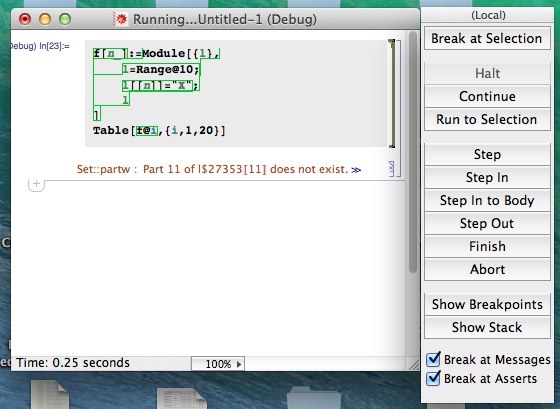Open the 100% magnification popup menu
Viewport: 560px width, 409px height.
(218, 364)
